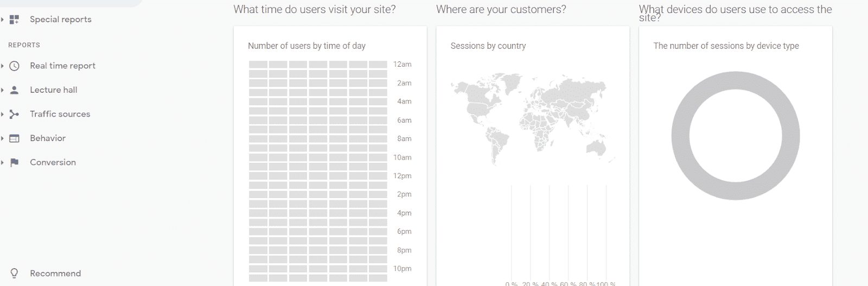The image size is (868, 286).
Task: Open the Conversion menu label
Action: click(x=53, y=162)
